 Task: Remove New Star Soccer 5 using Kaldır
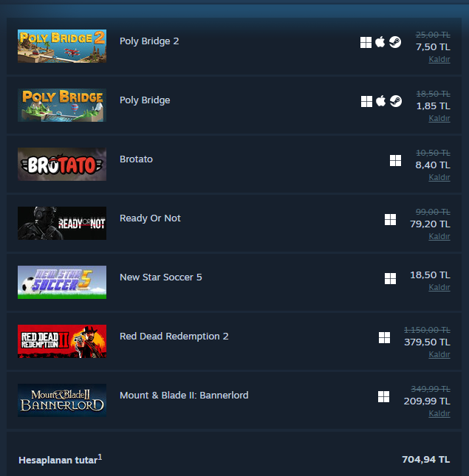coord(439,287)
